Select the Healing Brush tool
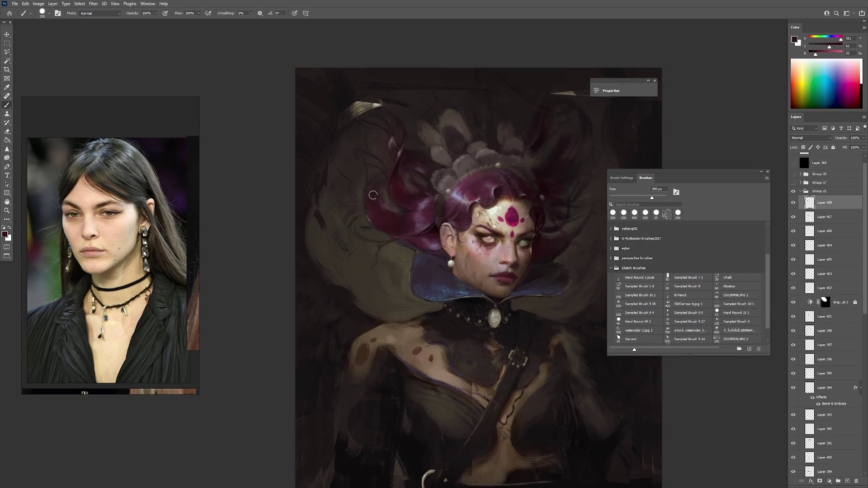 coord(7,96)
